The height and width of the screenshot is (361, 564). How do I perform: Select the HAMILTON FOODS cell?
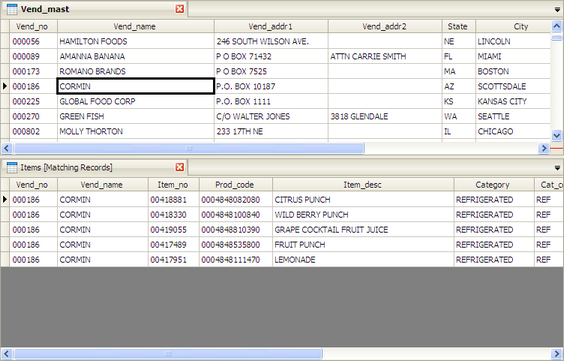click(x=136, y=41)
